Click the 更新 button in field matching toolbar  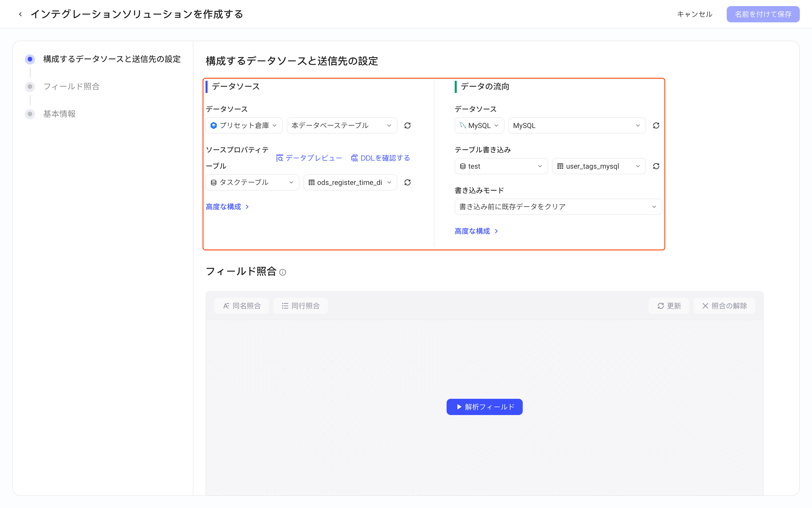[x=669, y=305]
